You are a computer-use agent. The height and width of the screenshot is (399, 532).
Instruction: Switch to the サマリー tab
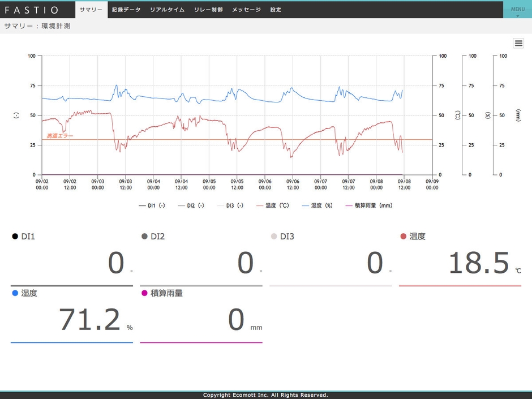pyautogui.click(x=91, y=10)
